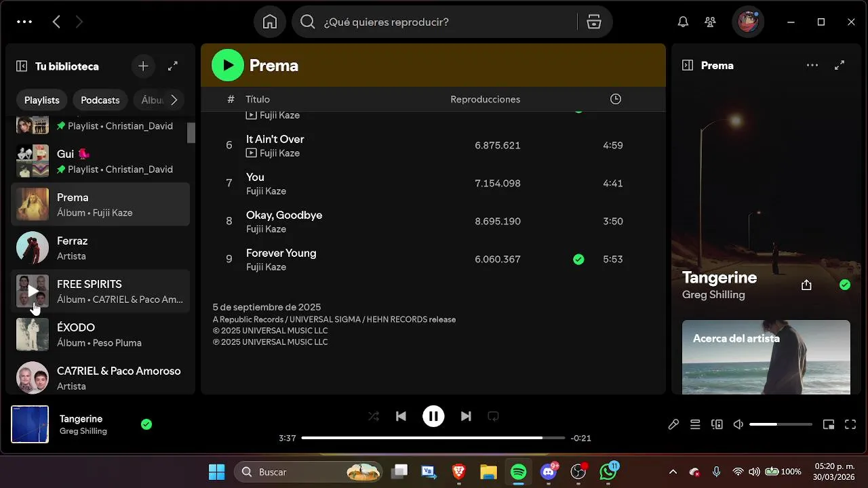
Task: Pause the current song
Action: pyautogui.click(x=433, y=416)
